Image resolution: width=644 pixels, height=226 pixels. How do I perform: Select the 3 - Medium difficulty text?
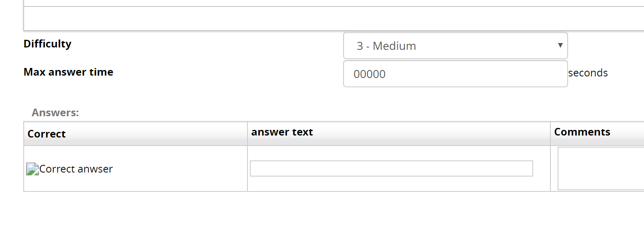click(386, 46)
